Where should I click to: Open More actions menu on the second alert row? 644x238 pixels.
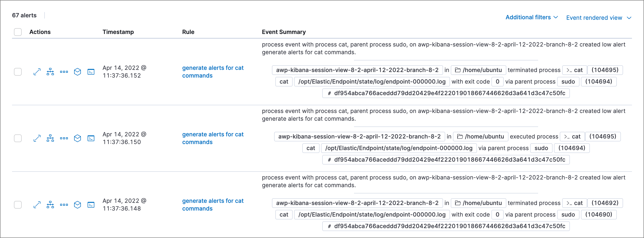[64, 138]
